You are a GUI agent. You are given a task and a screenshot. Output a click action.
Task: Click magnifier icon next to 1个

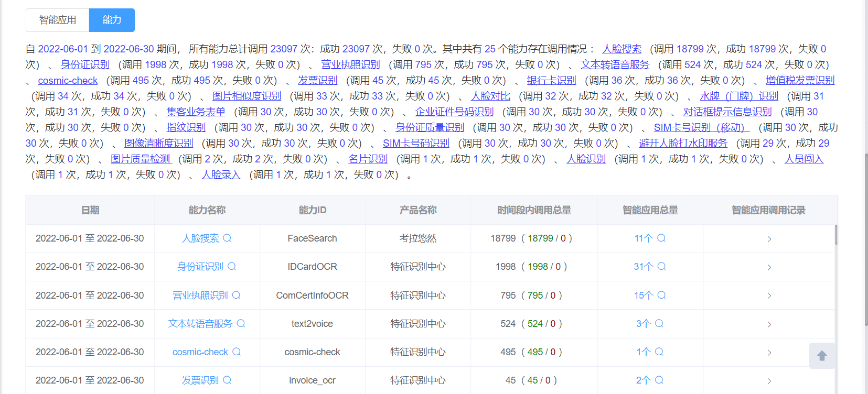[x=659, y=352]
